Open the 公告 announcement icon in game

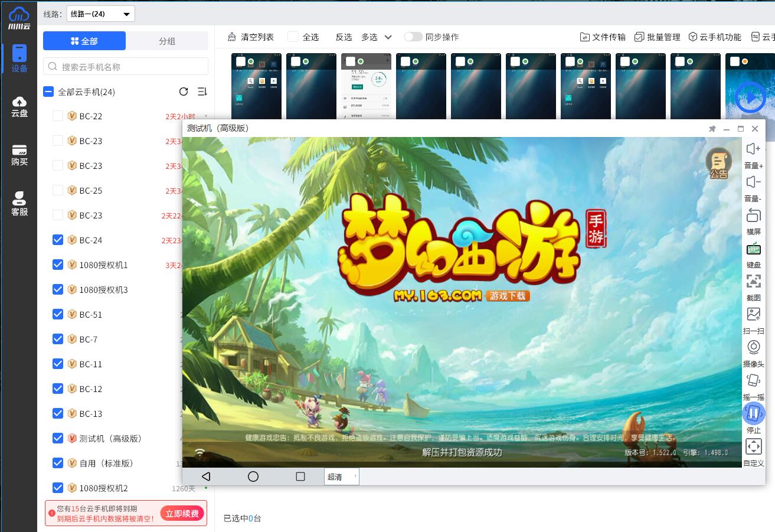pos(718,162)
